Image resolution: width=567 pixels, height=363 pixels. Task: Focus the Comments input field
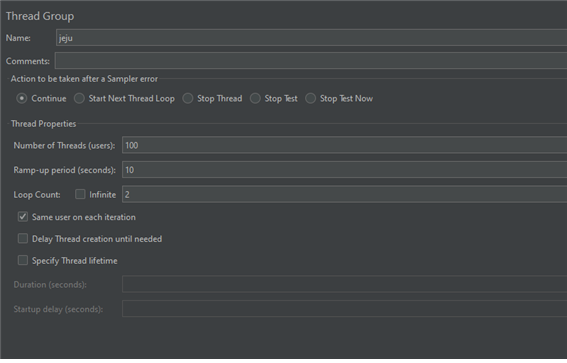point(311,60)
